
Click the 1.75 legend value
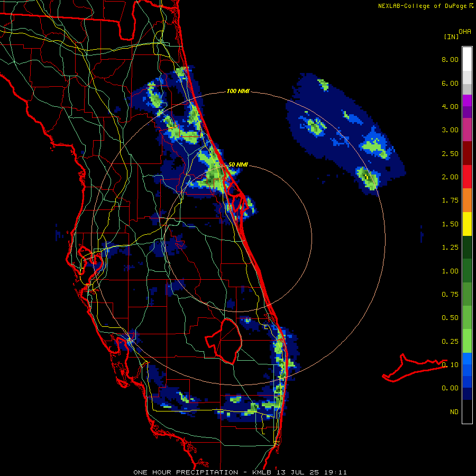point(450,200)
